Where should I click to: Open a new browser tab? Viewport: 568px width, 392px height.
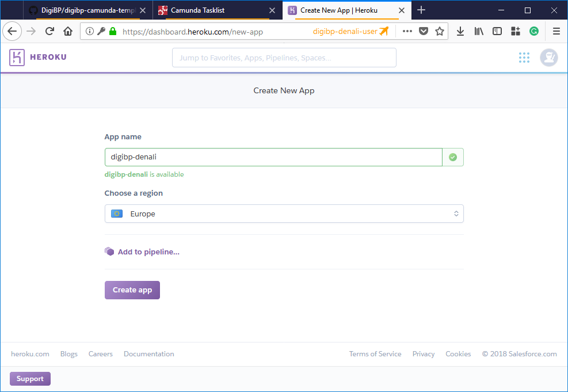(421, 10)
